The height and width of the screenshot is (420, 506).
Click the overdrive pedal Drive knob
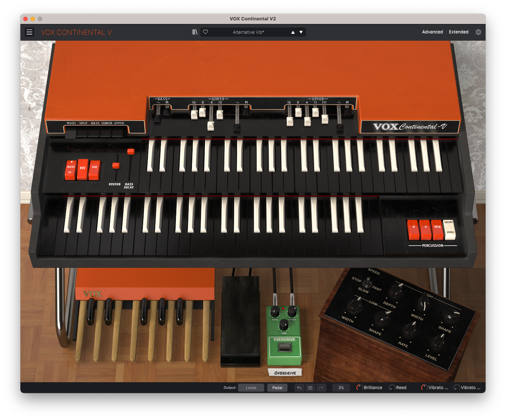point(275,311)
